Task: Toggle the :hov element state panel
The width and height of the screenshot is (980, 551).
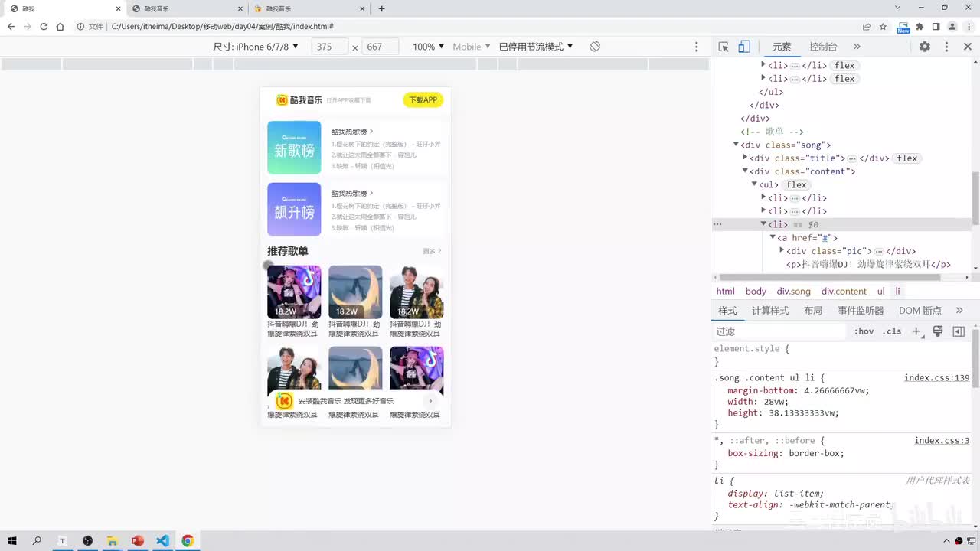Action: tap(864, 331)
